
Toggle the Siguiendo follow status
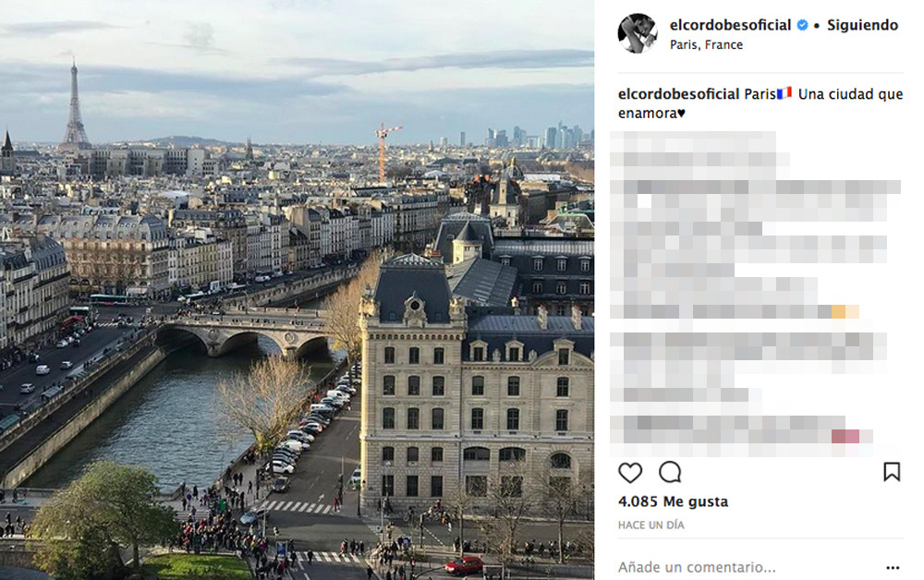pyautogui.click(x=862, y=25)
